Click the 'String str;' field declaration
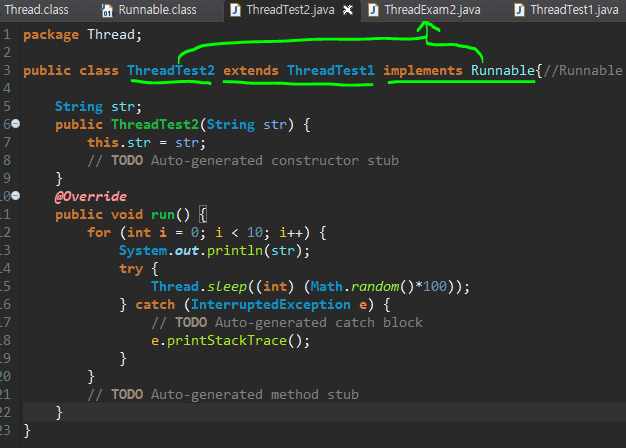626x448 pixels. (x=98, y=107)
